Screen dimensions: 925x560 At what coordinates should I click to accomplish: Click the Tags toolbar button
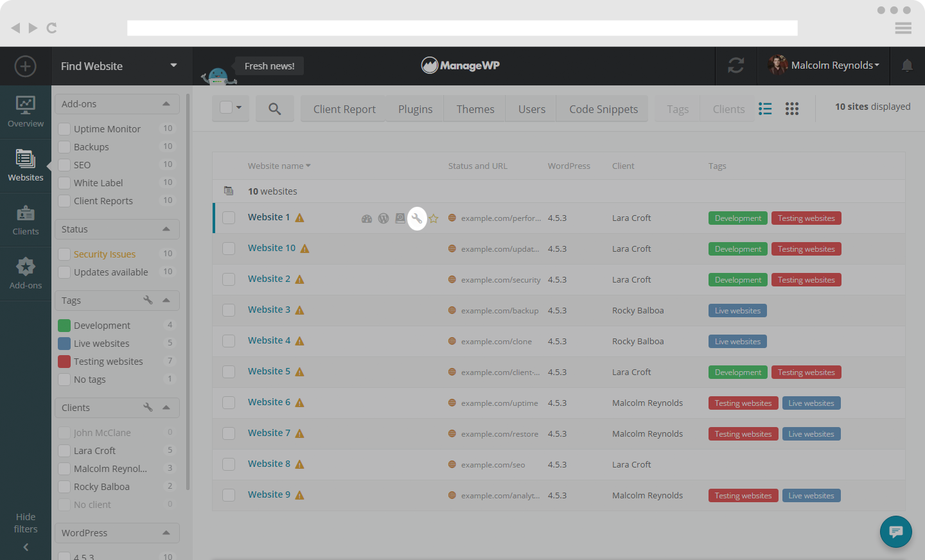(678, 109)
